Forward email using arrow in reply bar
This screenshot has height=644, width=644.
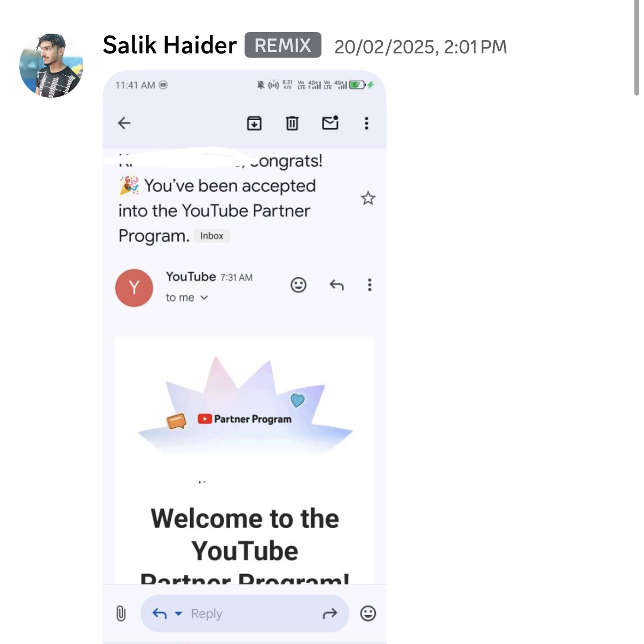330,614
